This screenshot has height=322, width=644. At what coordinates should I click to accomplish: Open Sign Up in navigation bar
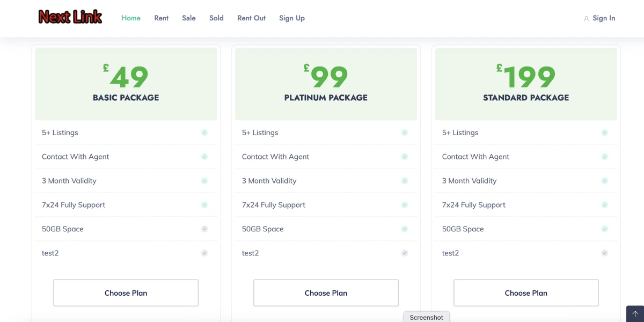click(292, 18)
